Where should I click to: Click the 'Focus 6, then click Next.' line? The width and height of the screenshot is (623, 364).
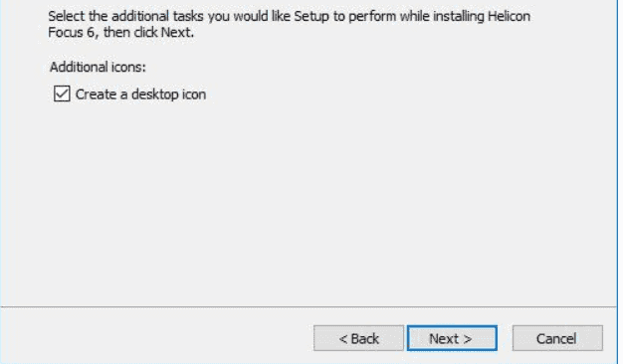[x=120, y=32]
